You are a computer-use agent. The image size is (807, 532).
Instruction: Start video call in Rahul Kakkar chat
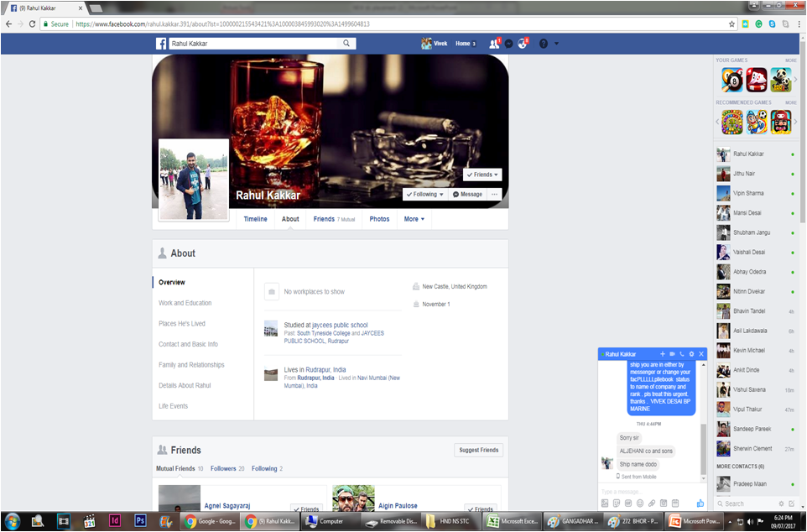click(672, 354)
